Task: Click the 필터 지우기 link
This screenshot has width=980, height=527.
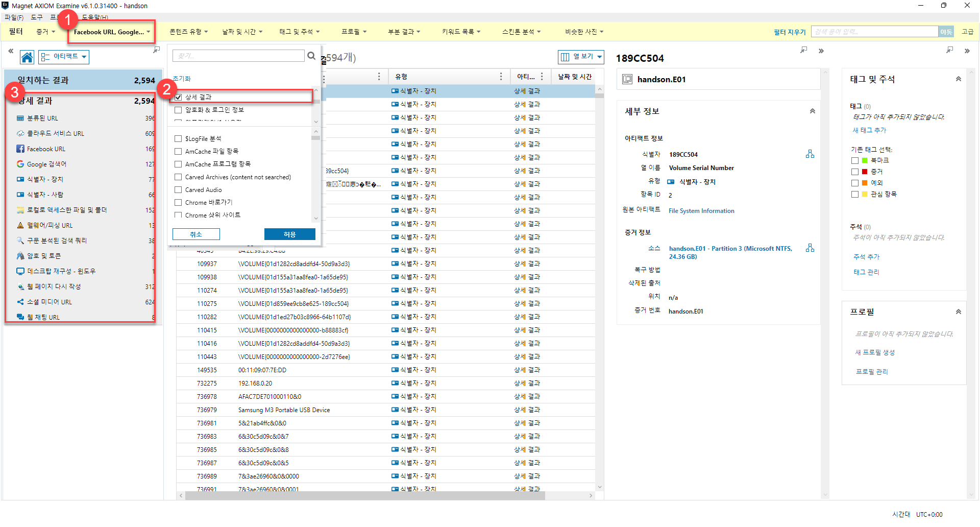Action: tap(789, 32)
